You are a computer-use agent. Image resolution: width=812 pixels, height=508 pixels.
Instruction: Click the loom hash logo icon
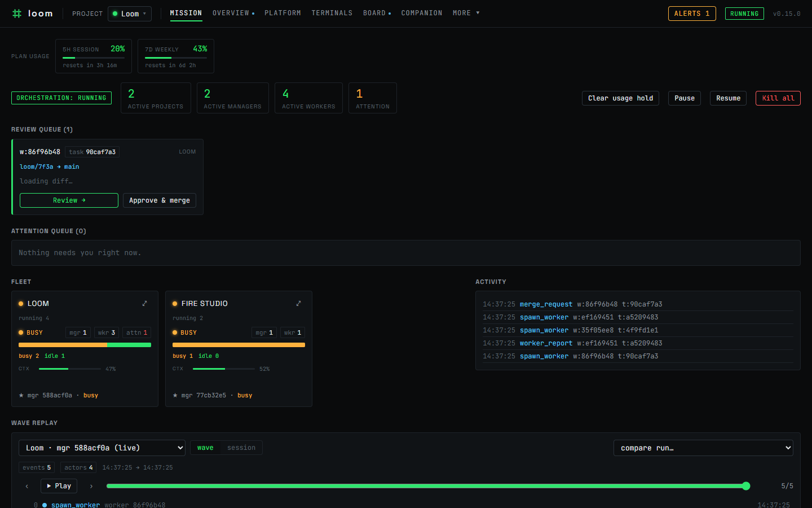point(17,14)
